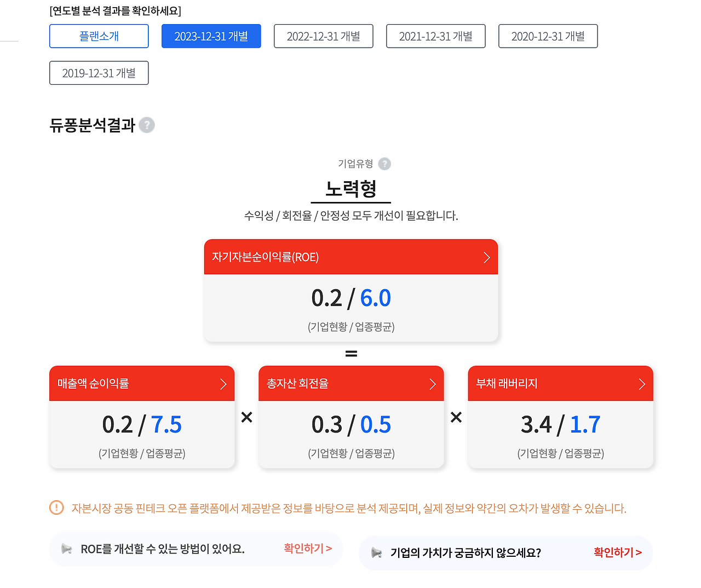Click the 노력형 company type label

coord(350,188)
